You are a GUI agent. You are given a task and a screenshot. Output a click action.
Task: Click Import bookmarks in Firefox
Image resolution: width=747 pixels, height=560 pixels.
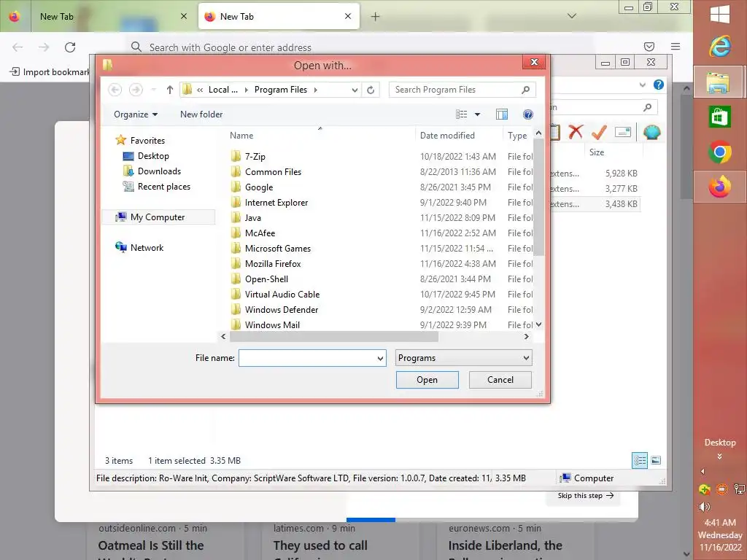(50, 72)
